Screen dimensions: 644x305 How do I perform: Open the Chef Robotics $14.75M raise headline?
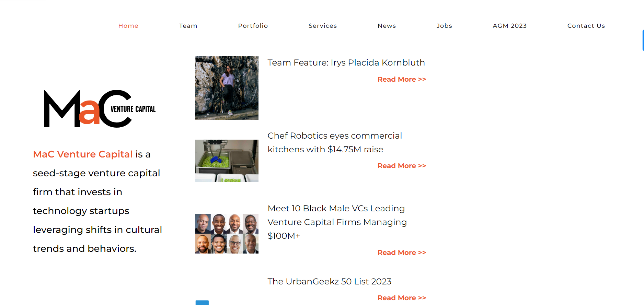pos(335,143)
